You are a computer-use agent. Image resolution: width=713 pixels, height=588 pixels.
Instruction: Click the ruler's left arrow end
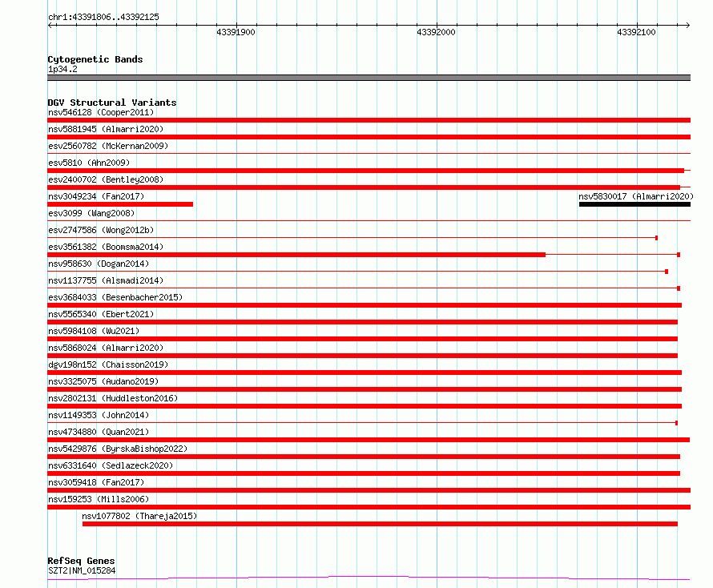(x=50, y=25)
